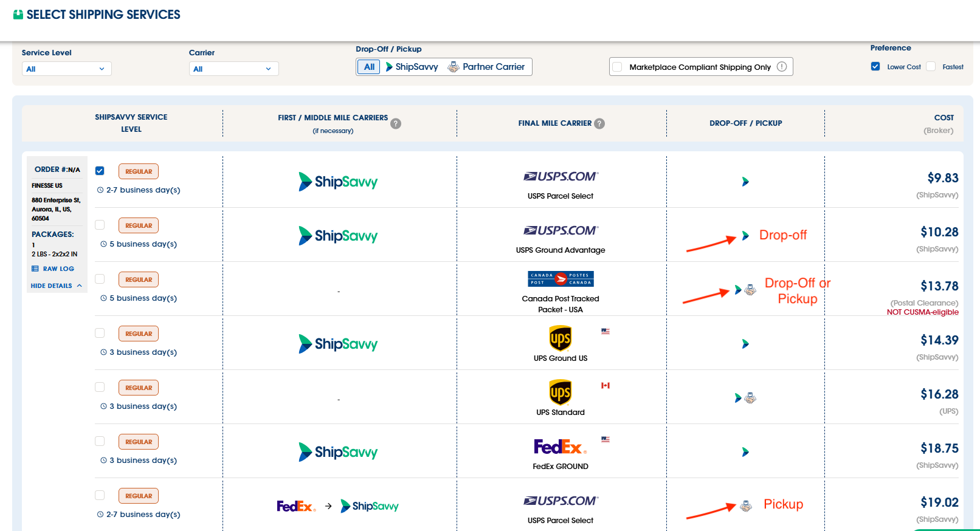This screenshot has height=531, width=980.
Task: Enable Marketplace Compliant Shipping Only checkbox
Action: pos(617,67)
